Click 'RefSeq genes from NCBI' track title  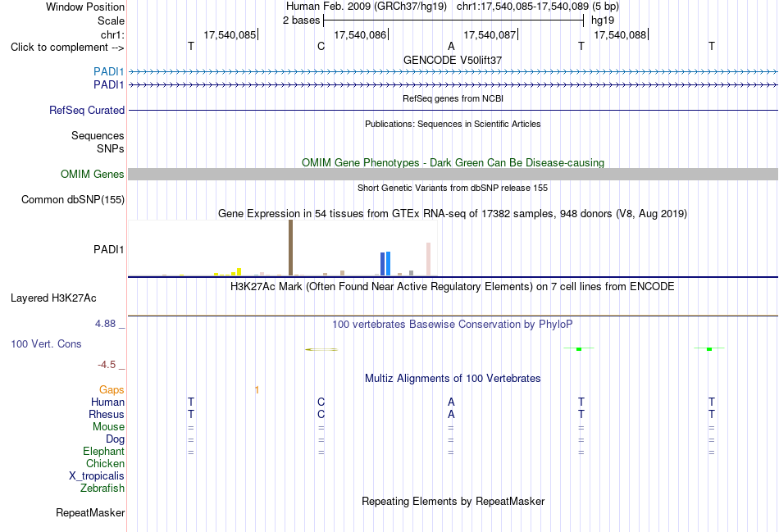453,98
